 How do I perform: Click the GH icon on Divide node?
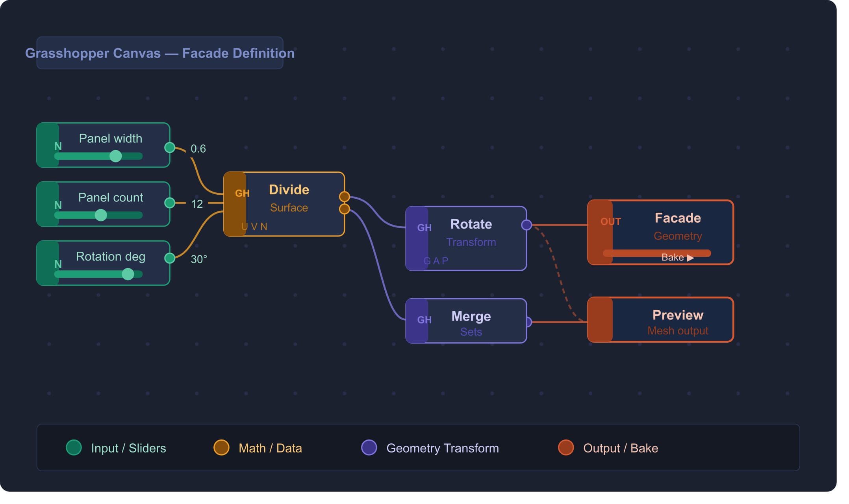[242, 193]
